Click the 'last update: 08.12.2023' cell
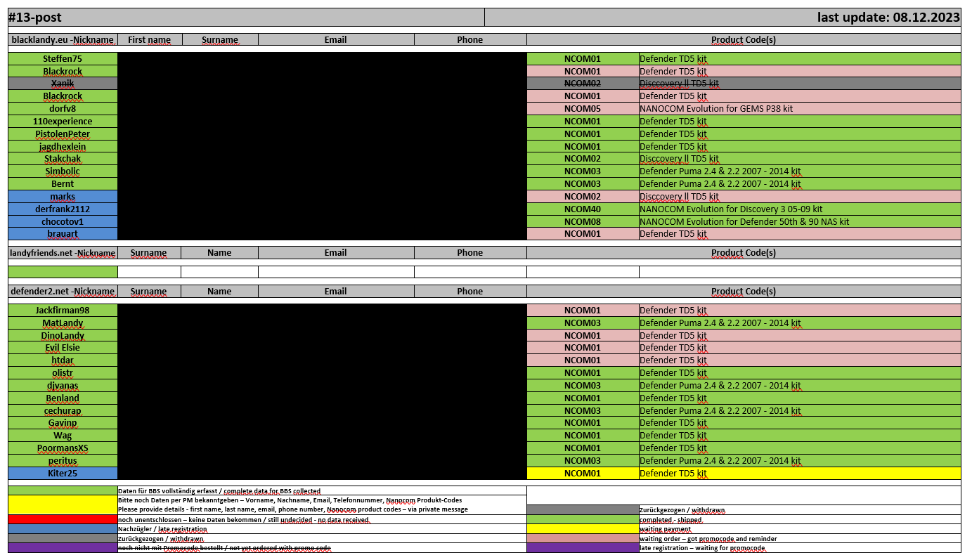Screen dimensions: 972x560 (722, 18)
